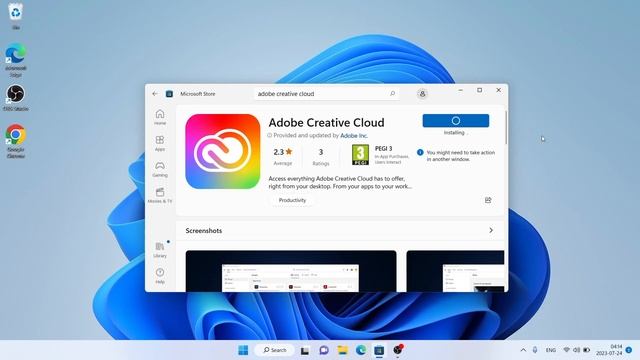Click Microsoft Store taskbar icon
The height and width of the screenshot is (360, 640).
click(379, 350)
